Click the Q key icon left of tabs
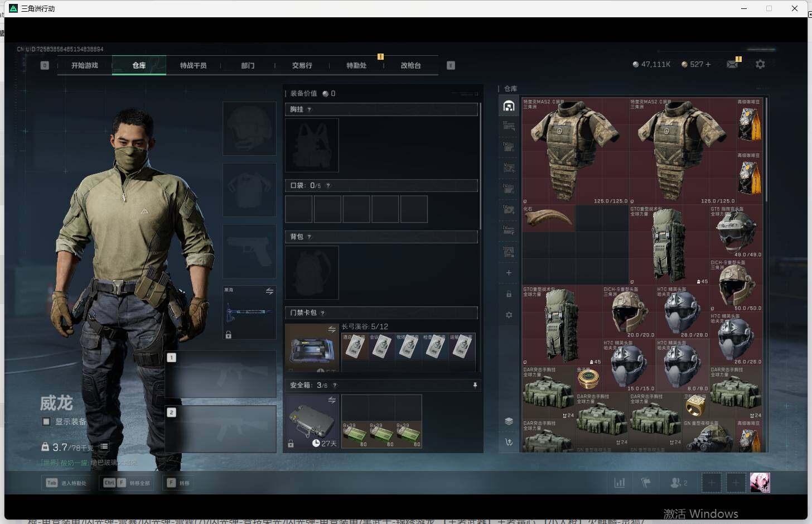Screen dimensions: 812x524 pyautogui.click(x=45, y=65)
